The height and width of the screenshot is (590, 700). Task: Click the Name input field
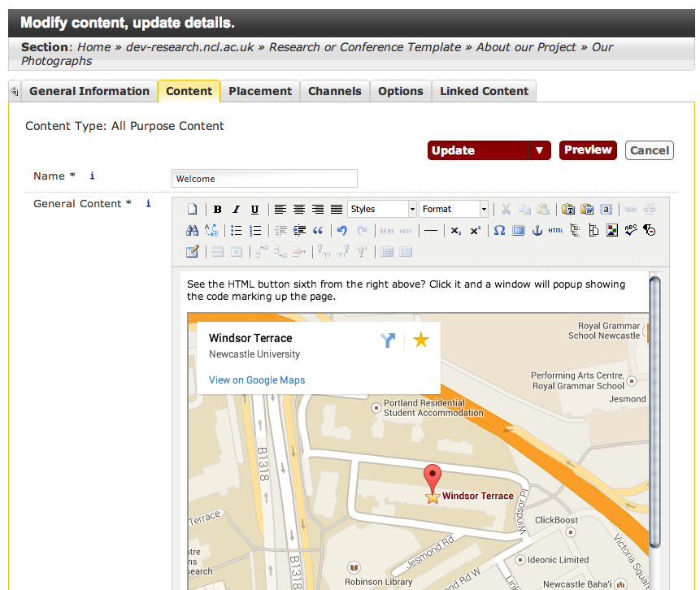(x=264, y=178)
